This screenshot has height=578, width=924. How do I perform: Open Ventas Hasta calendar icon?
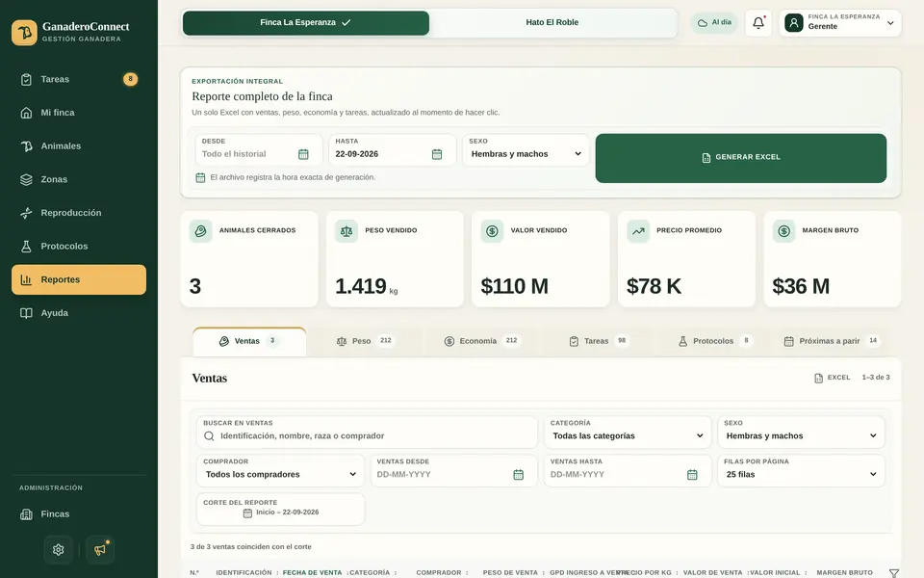pos(692,475)
